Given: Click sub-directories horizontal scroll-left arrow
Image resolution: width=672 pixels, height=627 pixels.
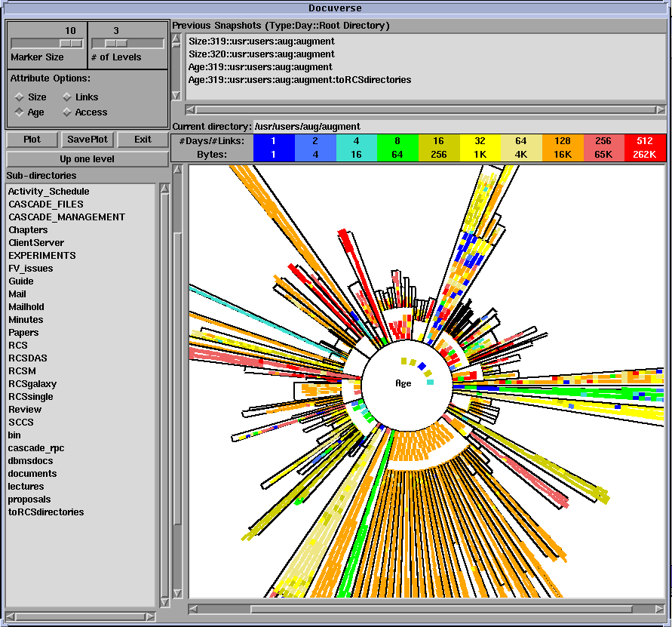Looking at the screenshot, I should [x=11, y=616].
